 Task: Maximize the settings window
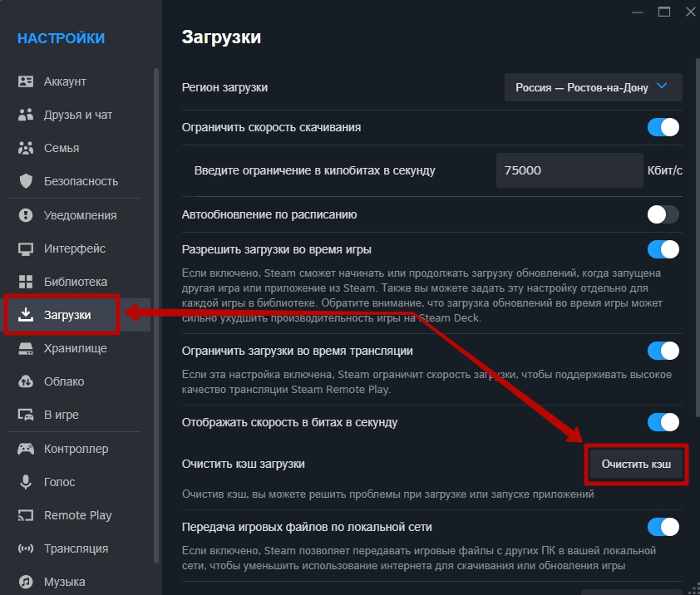[x=664, y=12]
